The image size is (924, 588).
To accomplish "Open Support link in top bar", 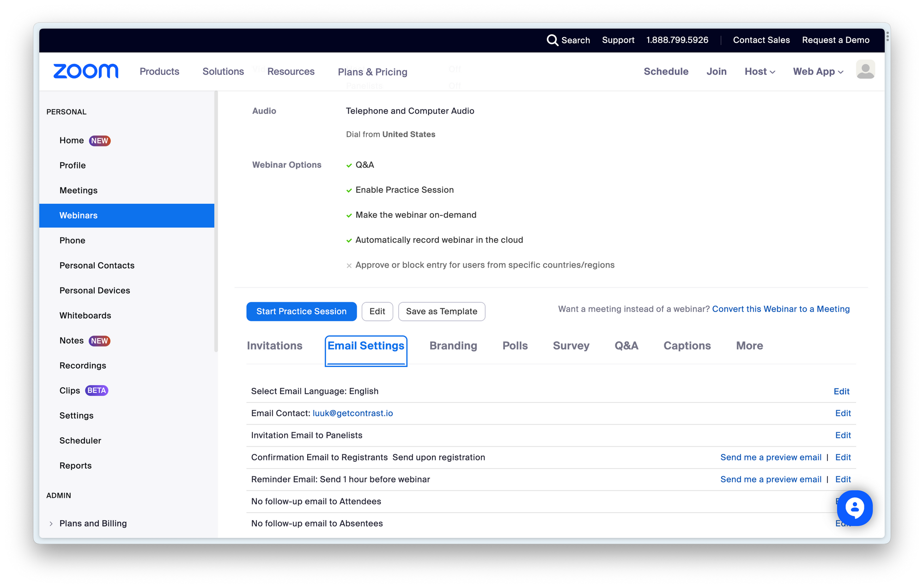I will coord(618,40).
